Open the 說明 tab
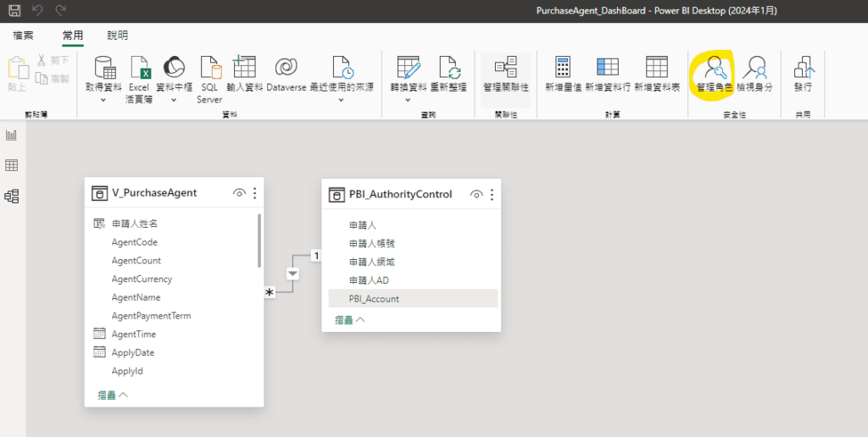 coord(117,36)
